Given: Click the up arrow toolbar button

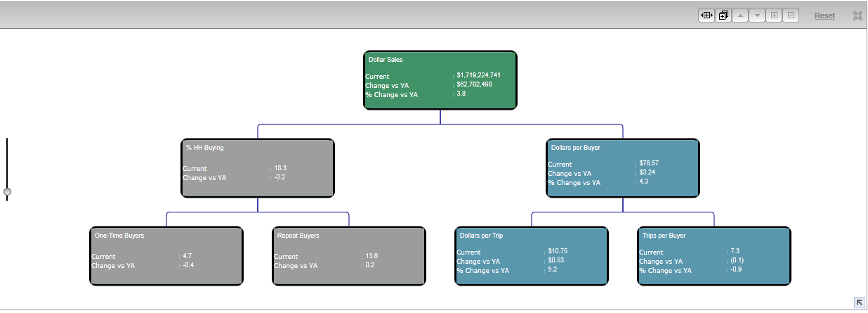Looking at the screenshot, I should click(x=740, y=15).
